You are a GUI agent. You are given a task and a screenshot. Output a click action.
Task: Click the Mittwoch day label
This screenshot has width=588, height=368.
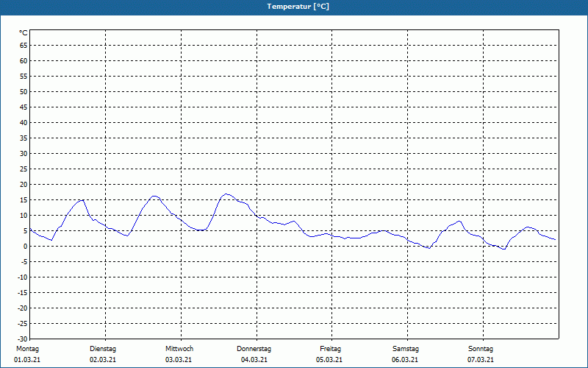click(x=179, y=349)
